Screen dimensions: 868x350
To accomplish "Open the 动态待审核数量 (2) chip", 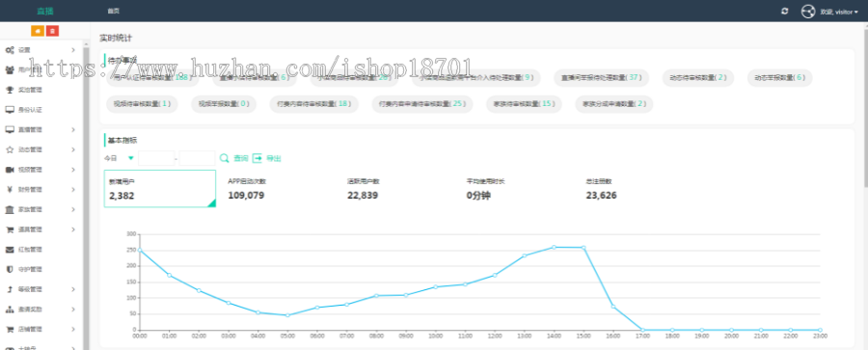I will (x=698, y=77).
